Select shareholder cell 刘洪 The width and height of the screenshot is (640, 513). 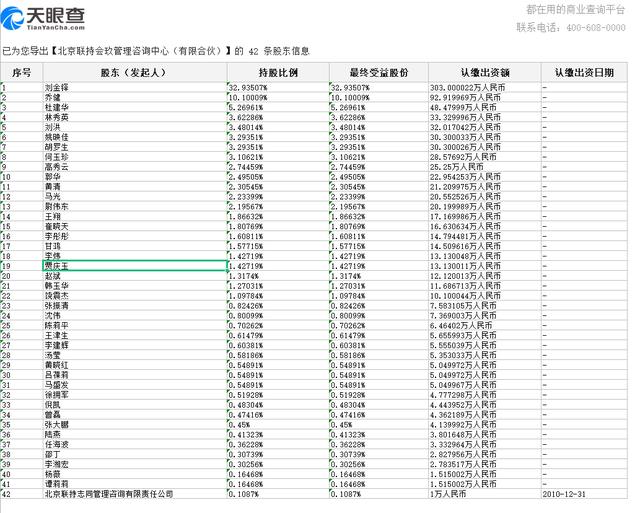coord(135,127)
